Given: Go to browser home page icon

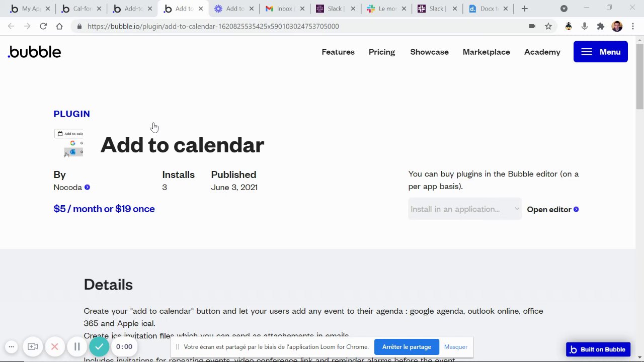Looking at the screenshot, I should point(59,26).
